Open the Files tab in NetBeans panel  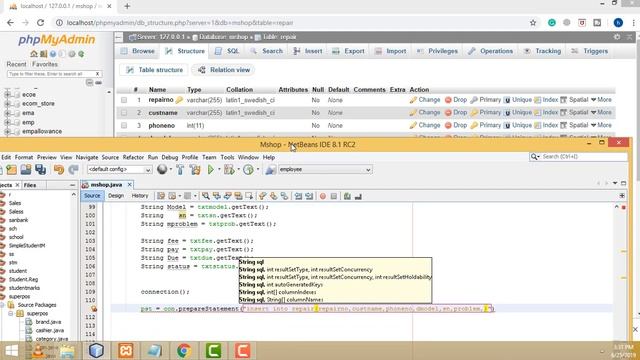(x=30, y=185)
